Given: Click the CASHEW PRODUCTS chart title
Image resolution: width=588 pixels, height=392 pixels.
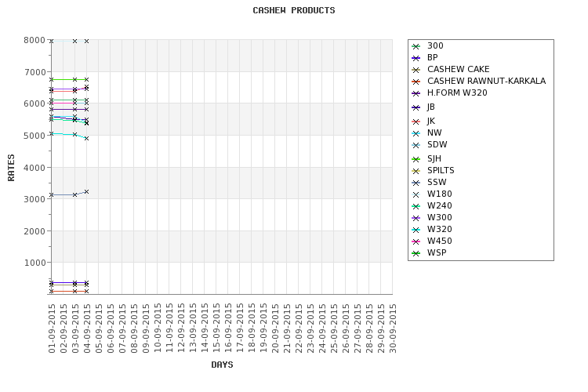Looking at the screenshot, I should click(294, 10).
